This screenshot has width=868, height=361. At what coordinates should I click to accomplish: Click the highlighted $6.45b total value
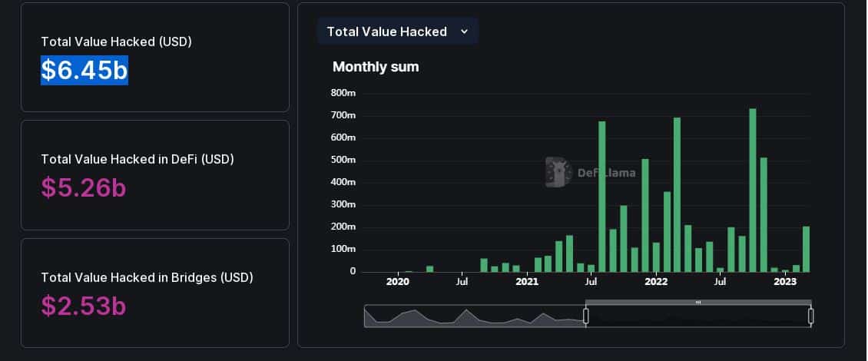point(84,71)
